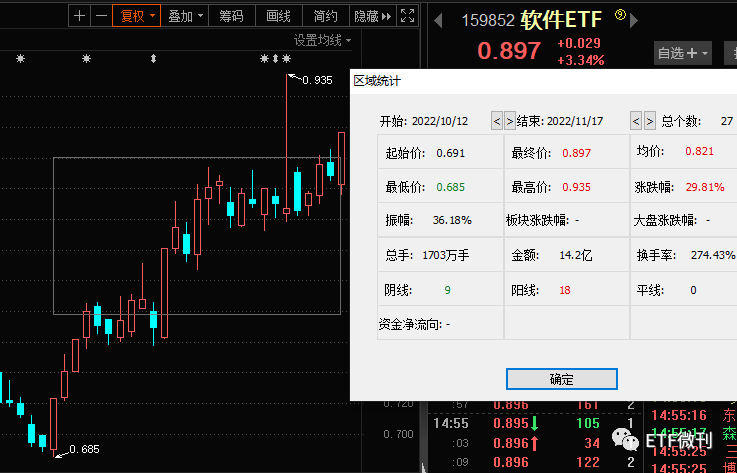The width and height of the screenshot is (737, 473).
Task: Click 阴线 count 9
Action: point(447,290)
